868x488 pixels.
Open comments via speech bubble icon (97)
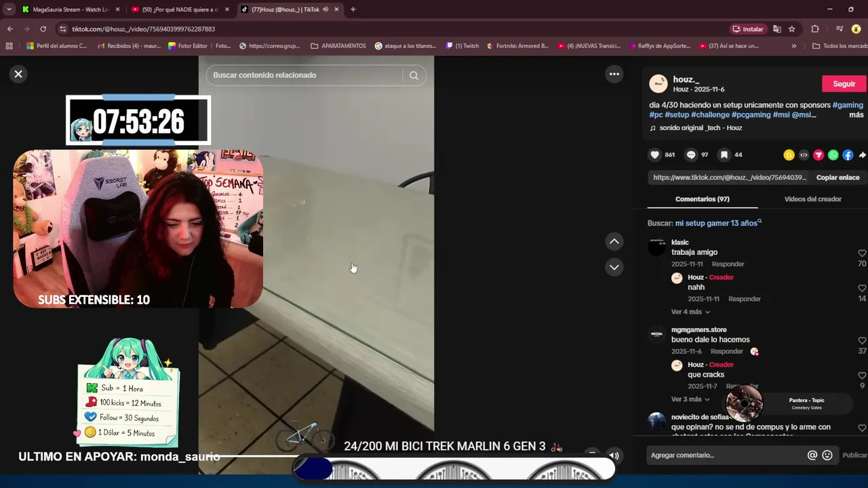[x=691, y=155]
